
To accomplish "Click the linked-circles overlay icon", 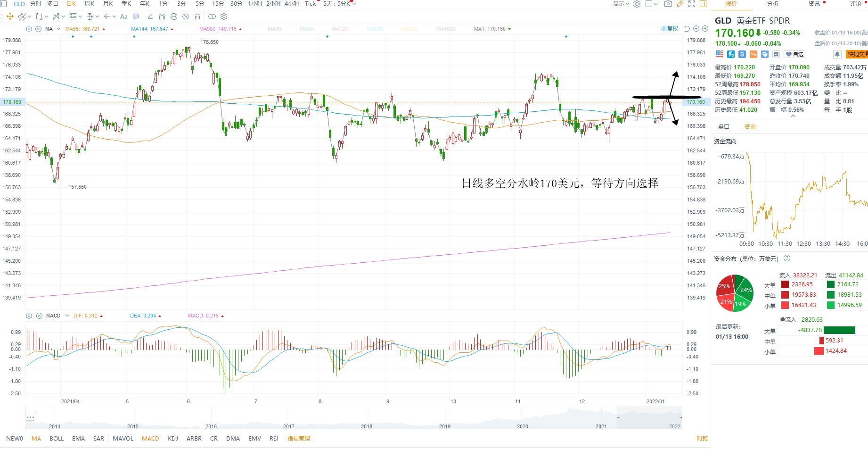I will click(212, 17).
